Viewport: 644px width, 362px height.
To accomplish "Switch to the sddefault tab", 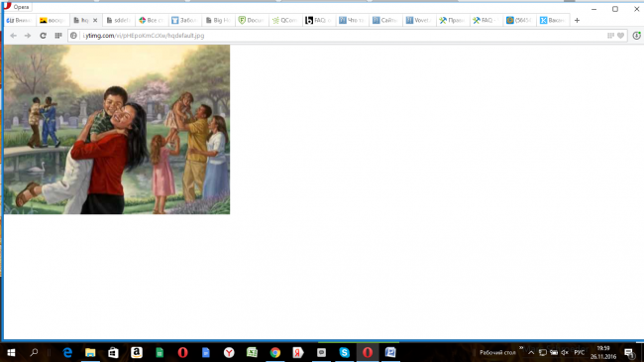I will pyautogui.click(x=119, y=20).
